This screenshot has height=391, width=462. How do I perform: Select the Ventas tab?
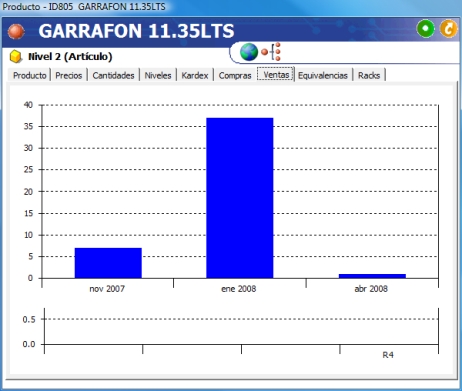click(276, 74)
